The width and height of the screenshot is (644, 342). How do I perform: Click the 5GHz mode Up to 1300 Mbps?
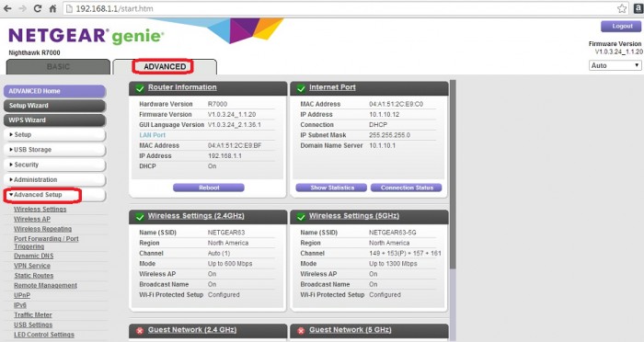click(393, 264)
